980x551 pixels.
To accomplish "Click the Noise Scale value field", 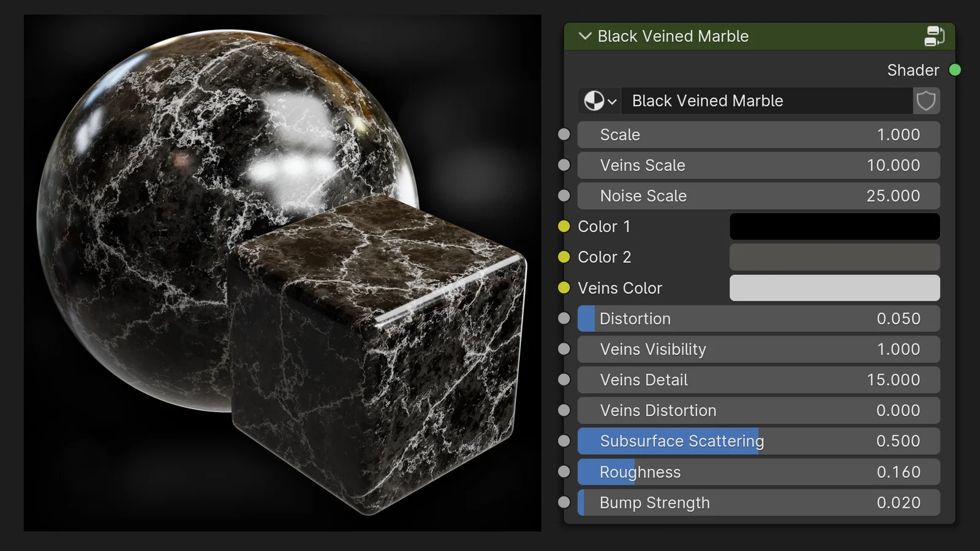I will (x=758, y=195).
